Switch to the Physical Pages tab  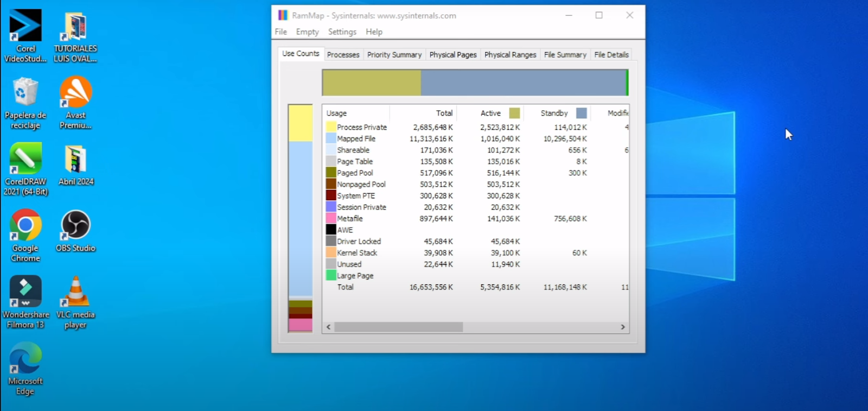click(x=453, y=55)
